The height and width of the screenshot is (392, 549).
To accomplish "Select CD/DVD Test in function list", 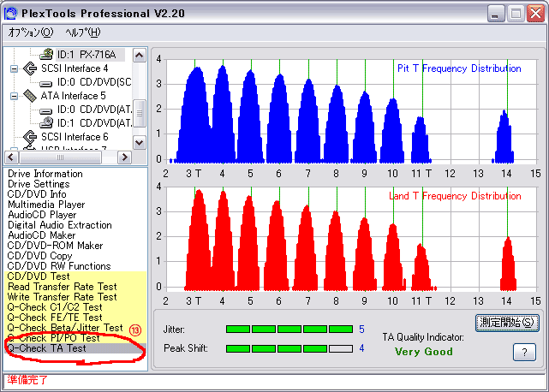I will [39, 276].
